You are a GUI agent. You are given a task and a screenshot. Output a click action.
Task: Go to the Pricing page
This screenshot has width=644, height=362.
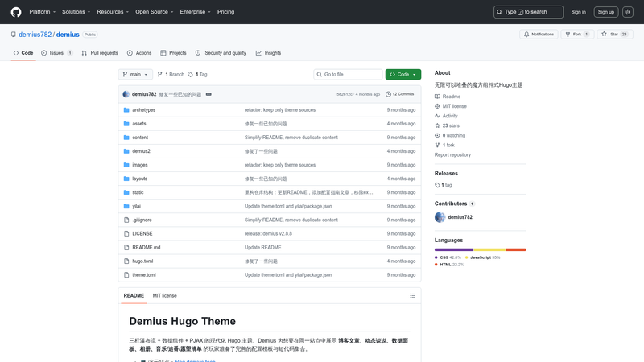tap(226, 12)
